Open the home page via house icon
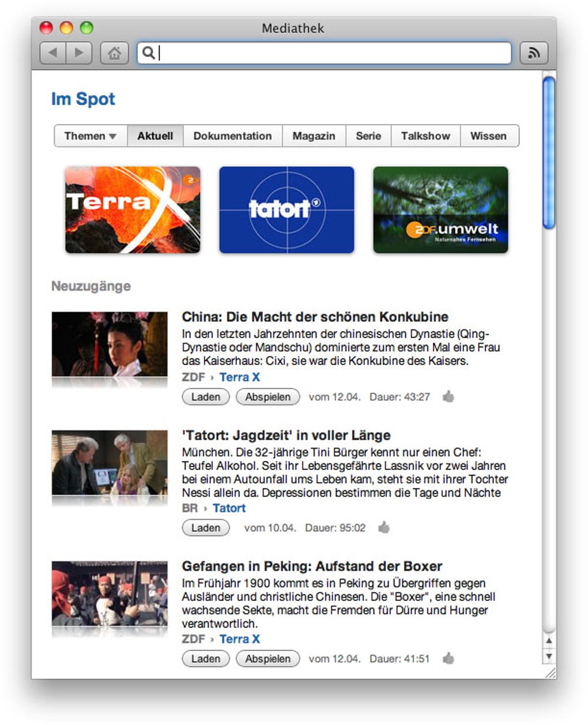Image resolution: width=588 pixels, height=725 pixels. (114, 53)
